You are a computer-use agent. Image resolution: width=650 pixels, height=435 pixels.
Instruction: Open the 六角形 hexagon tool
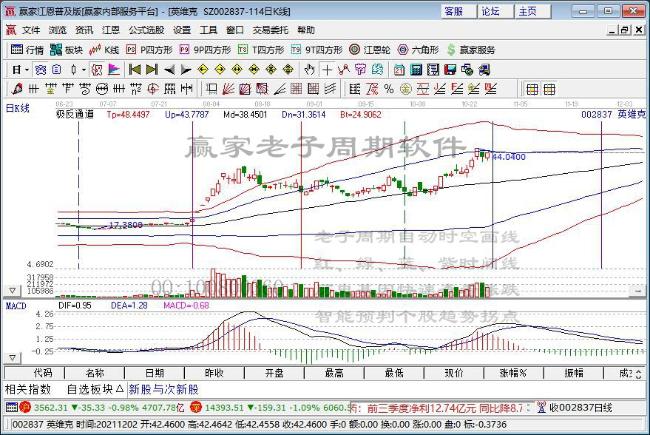(418, 50)
